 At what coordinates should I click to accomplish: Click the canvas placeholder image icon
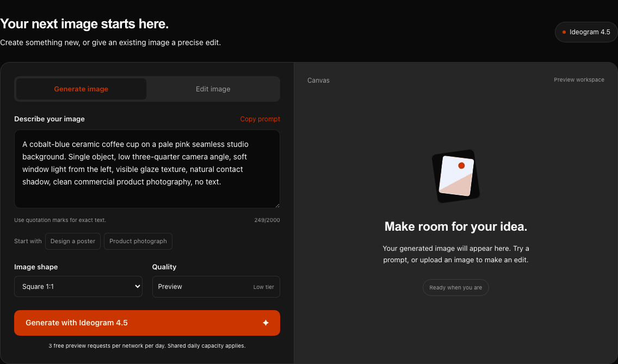coord(456,176)
